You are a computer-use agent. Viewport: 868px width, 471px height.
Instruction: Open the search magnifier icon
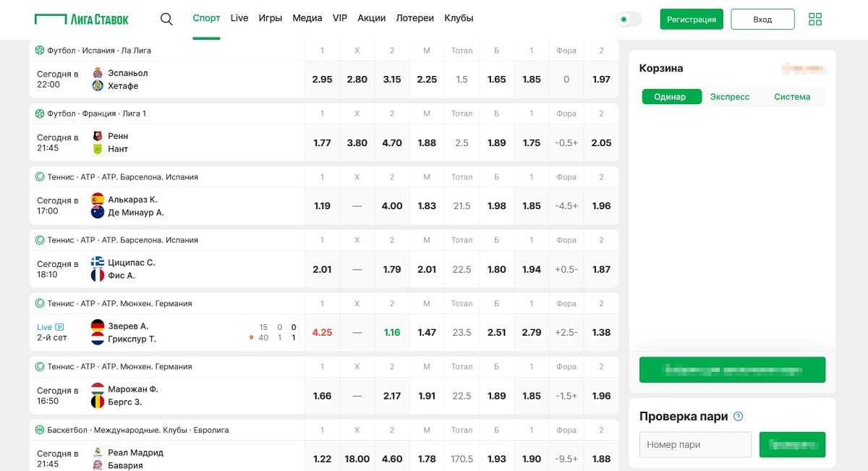(166, 19)
